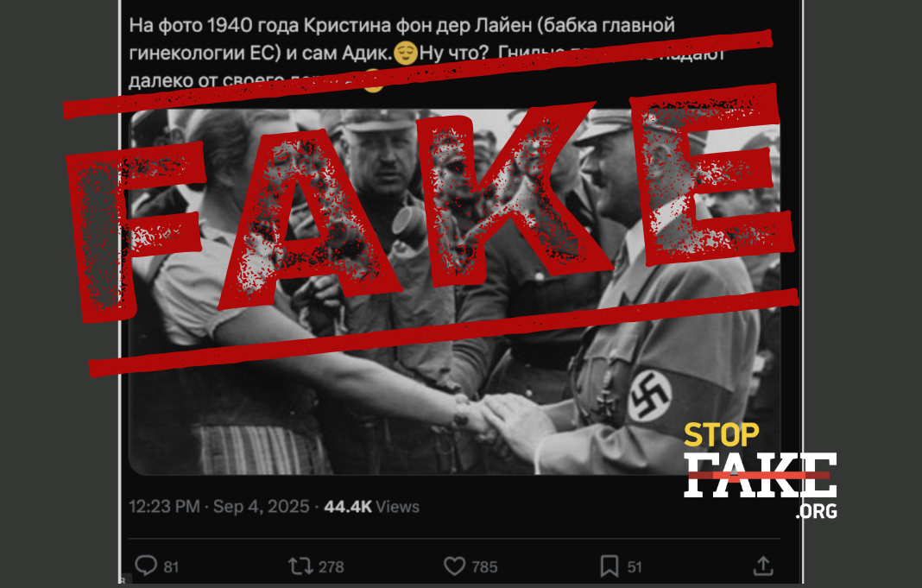Click the StopFake logo's white FAKE wordmark
Screen dimensions: 922x588
(x=760, y=475)
